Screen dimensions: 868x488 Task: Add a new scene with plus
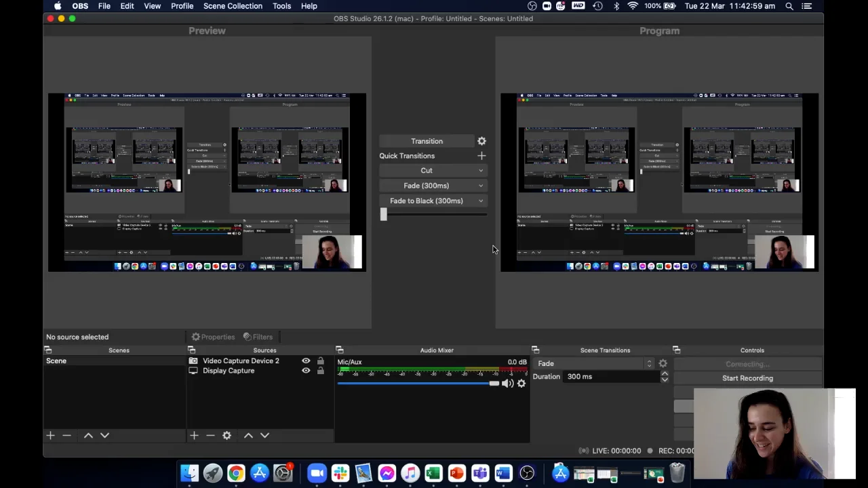[50, 435]
